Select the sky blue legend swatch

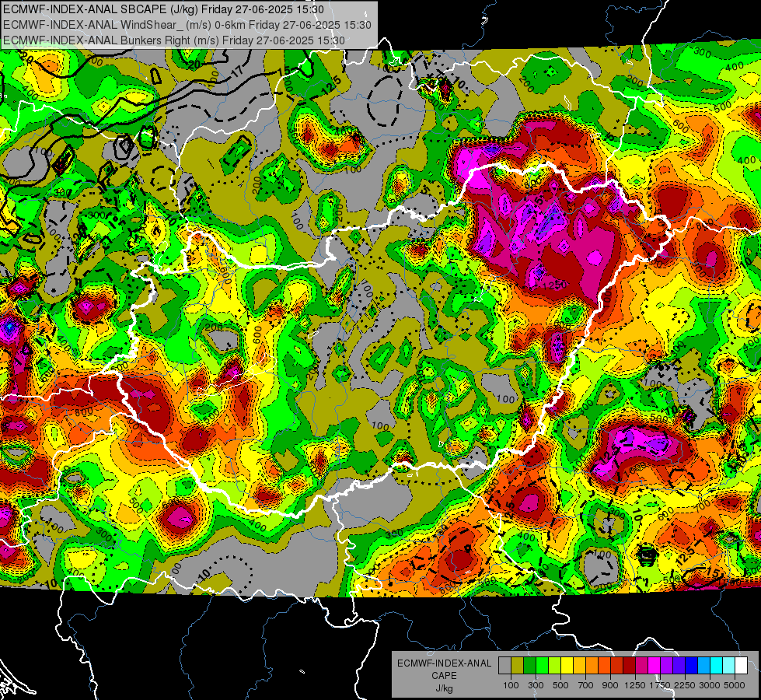tap(703, 665)
